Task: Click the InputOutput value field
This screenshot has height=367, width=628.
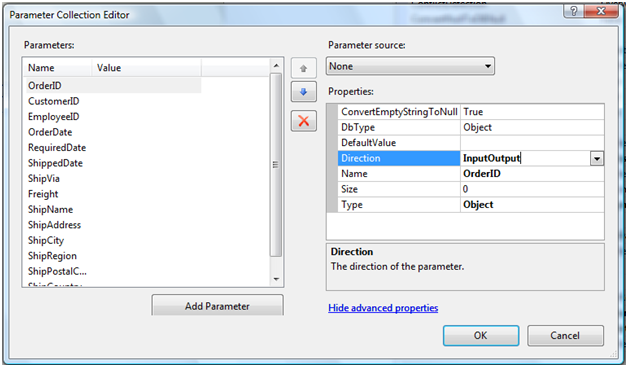Action: pos(525,158)
